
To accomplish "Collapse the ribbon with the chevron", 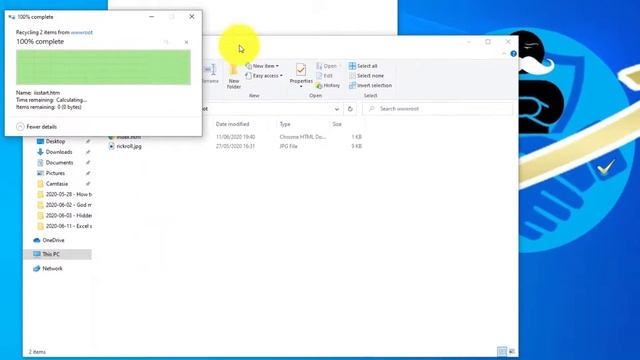I will click(x=504, y=54).
